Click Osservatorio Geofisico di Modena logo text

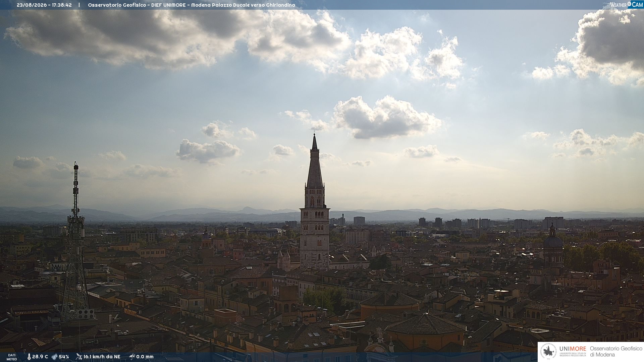click(616, 352)
